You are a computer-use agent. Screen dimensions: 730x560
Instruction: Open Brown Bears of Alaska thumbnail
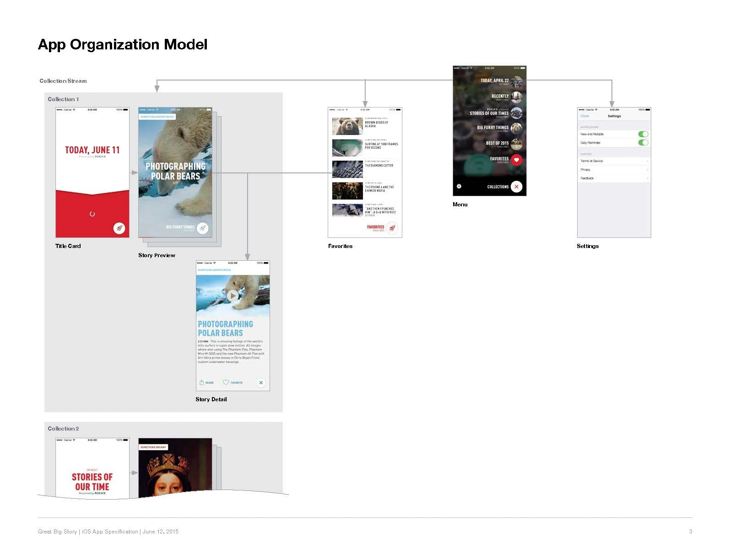[347, 126]
